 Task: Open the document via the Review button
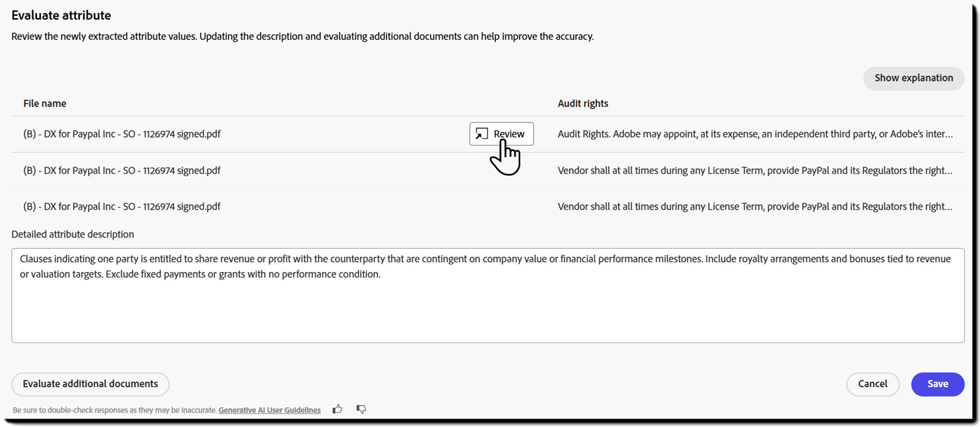(501, 134)
